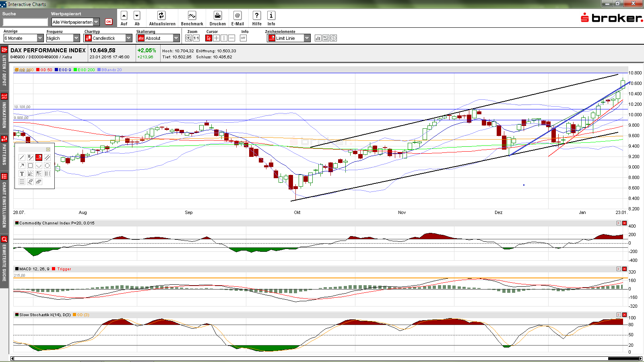Reset zoom with the 1:1 icon
Viewport: 644px width, 362px height.
196,38
